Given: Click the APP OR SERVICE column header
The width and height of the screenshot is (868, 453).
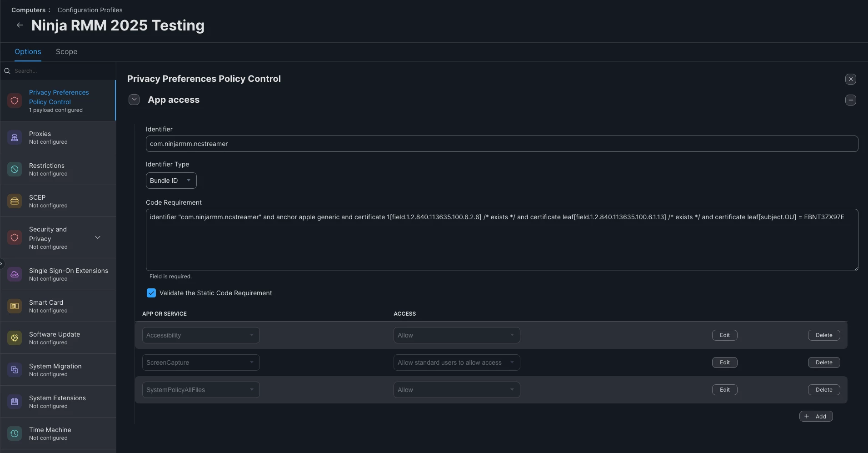Looking at the screenshot, I should (165, 314).
